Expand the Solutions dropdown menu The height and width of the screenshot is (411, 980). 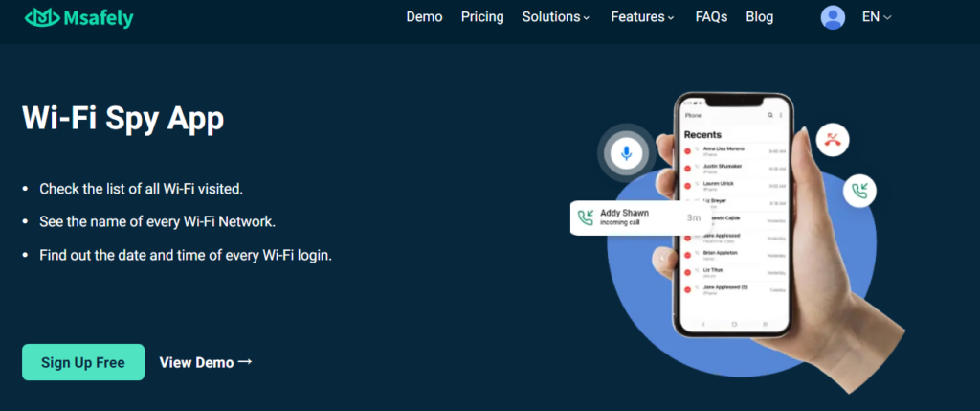[556, 17]
